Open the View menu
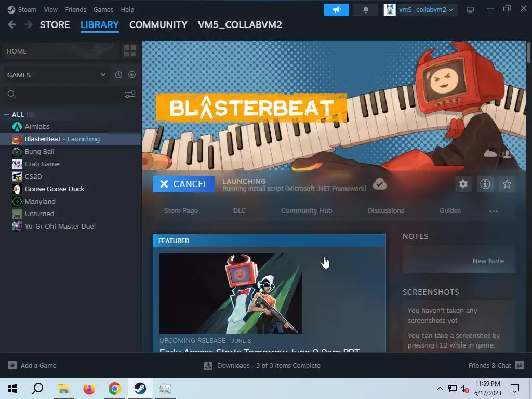532x399 pixels. (50, 9)
